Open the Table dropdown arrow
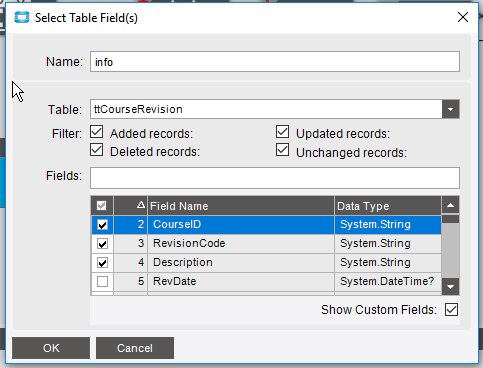 click(451, 109)
